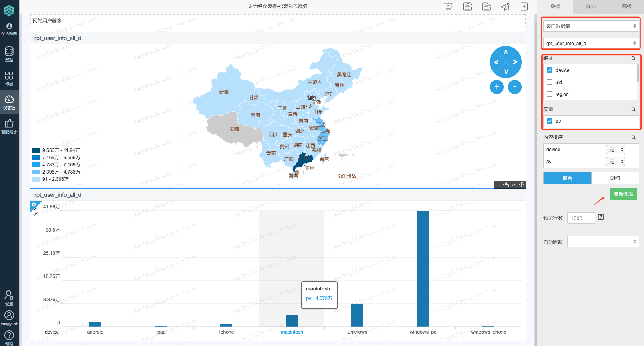The image size is (644, 346).
Task: Click the 网站用户画像 title text
Action: (47, 21)
